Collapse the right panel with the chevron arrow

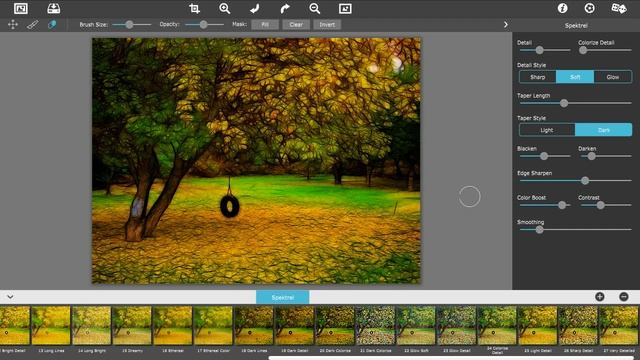(506, 24)
